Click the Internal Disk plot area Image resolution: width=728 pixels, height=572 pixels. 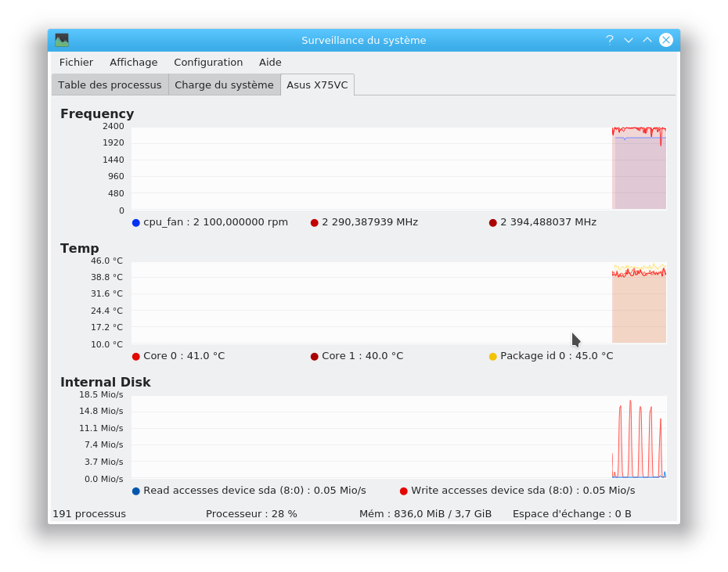[x=399, y=437]
